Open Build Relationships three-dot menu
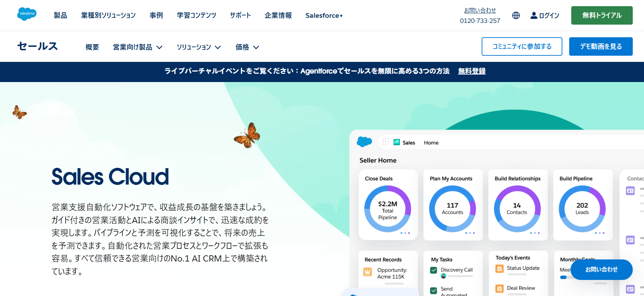Viewport: 644px width, 296px height. click(535, 233)
